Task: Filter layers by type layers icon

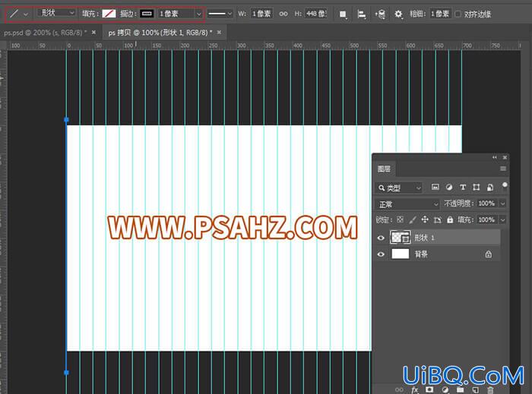Action: 462,187
